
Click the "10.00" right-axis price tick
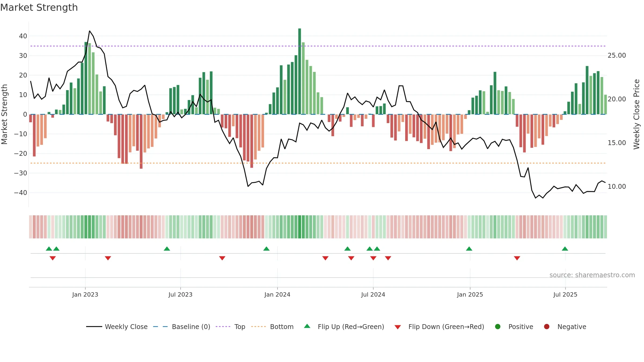pyautogui.click(x=617, y=187)
